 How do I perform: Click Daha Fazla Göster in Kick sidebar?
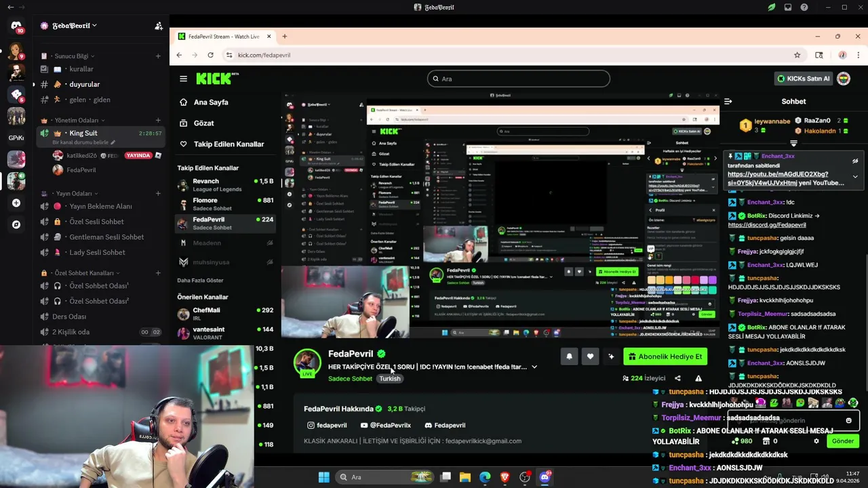tap(200, 280)
